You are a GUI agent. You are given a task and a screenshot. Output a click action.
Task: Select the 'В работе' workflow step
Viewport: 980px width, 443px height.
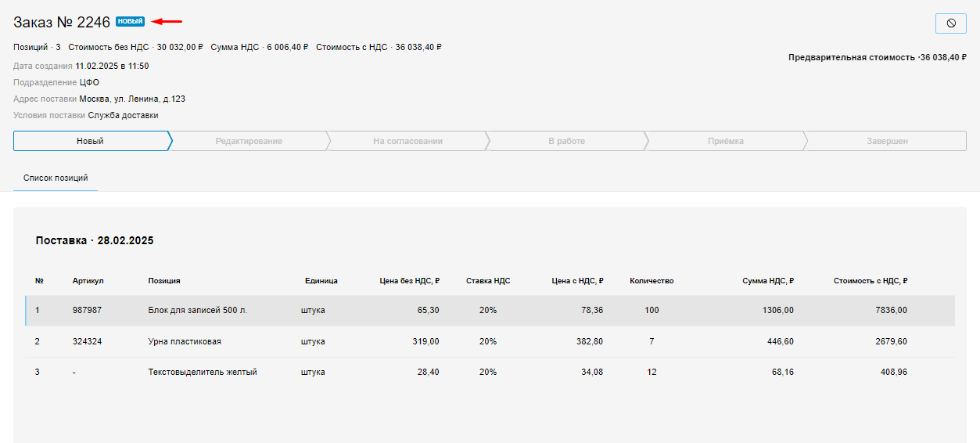click(566, 141)
